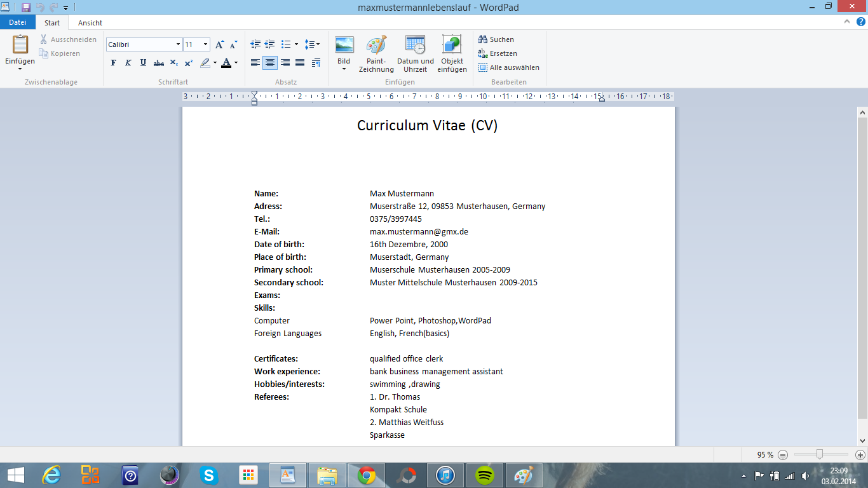Toggle centered text alignment
This screenshot has height=488, width=868.
click(270, 63)
